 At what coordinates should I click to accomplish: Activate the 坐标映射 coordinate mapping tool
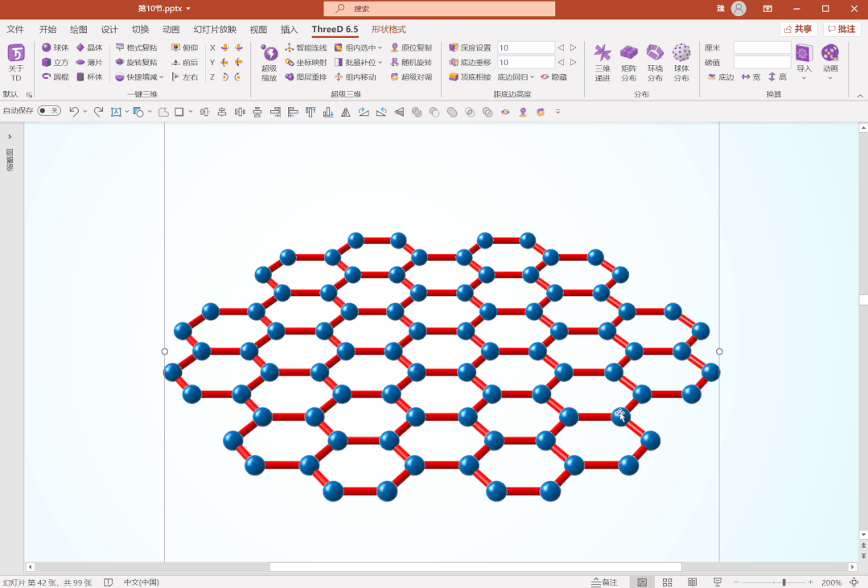point(306,62)
